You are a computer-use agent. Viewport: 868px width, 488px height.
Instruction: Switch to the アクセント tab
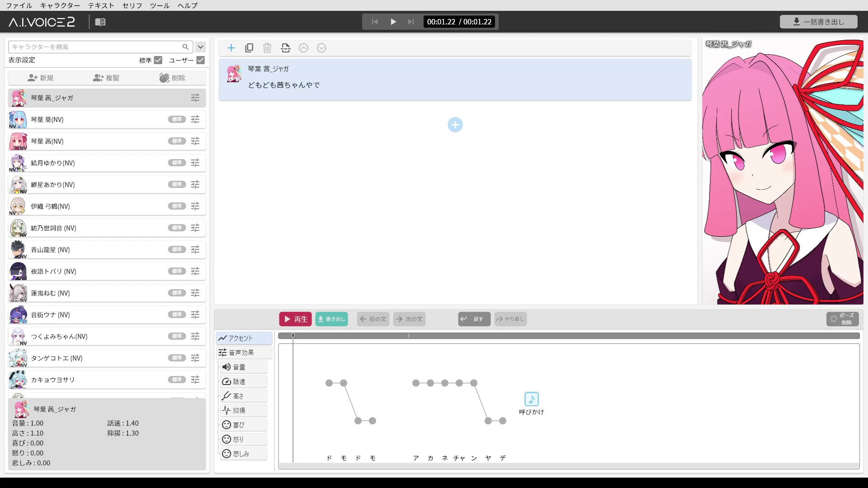(244, 338)
